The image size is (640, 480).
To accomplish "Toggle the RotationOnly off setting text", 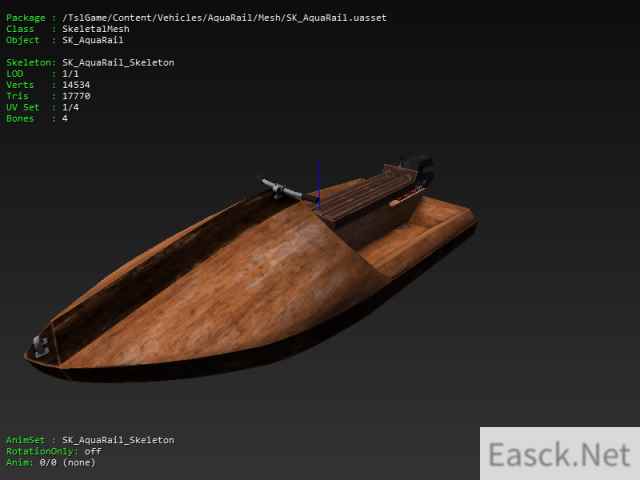I will click(53, 451).
